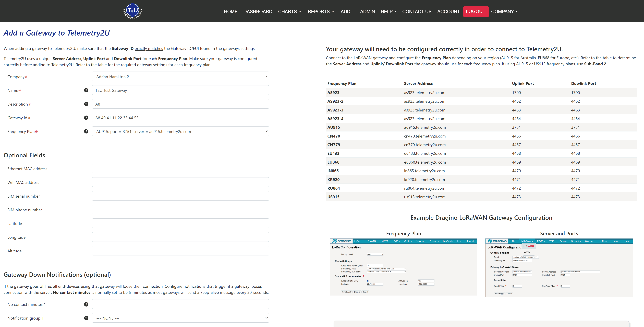Click the Server and Ports Dragino screenshot
Screen dimensions: 644x327
(559, 267)
